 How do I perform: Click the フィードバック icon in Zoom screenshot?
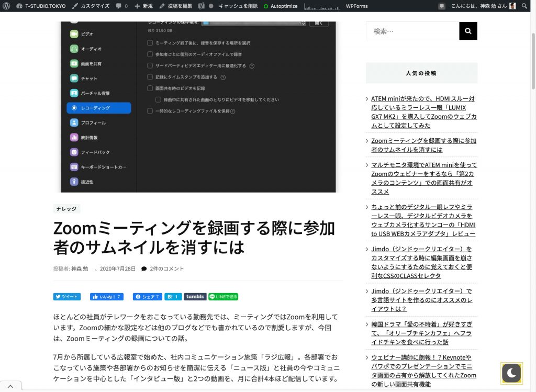[x=74, y=152]
